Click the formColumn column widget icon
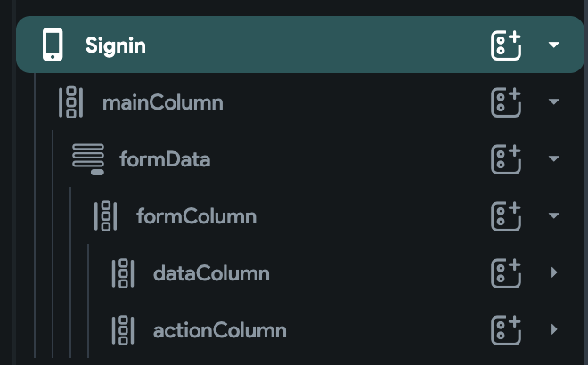This screenshot has width=588, height=365. 105,216
